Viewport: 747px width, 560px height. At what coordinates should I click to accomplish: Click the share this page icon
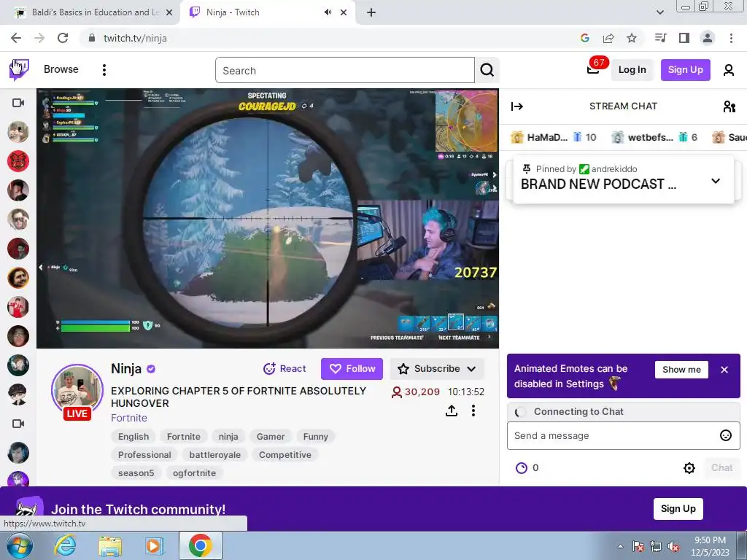608,38
